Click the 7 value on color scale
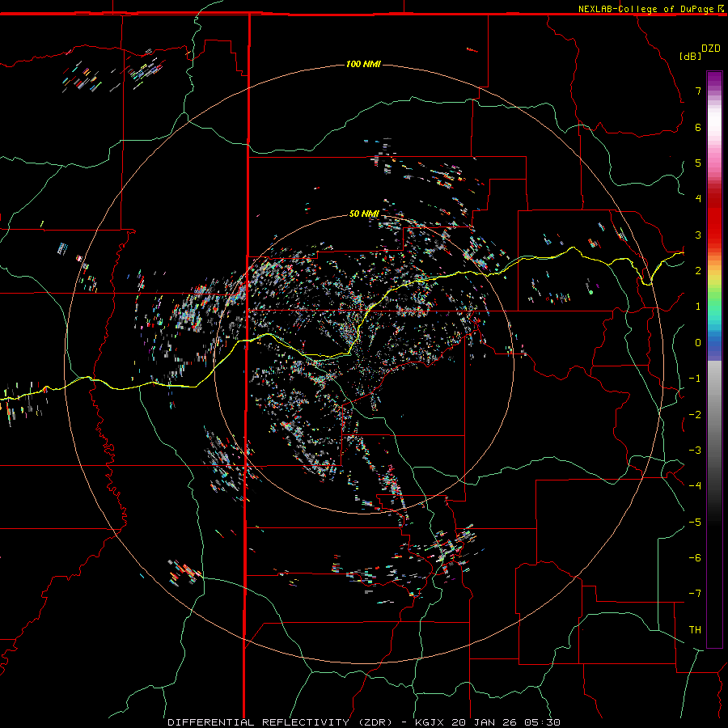Screen dimensions: 728x728 [x=698, y=91]
